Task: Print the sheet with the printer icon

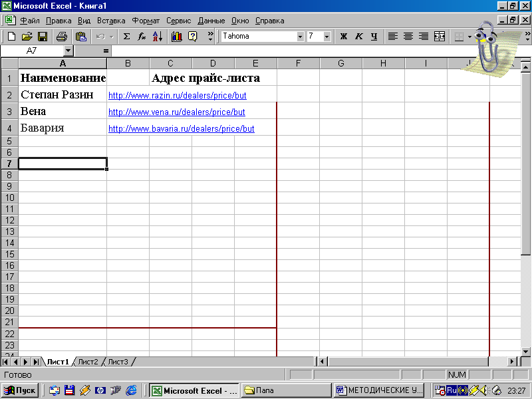Action: coord(61,37)
